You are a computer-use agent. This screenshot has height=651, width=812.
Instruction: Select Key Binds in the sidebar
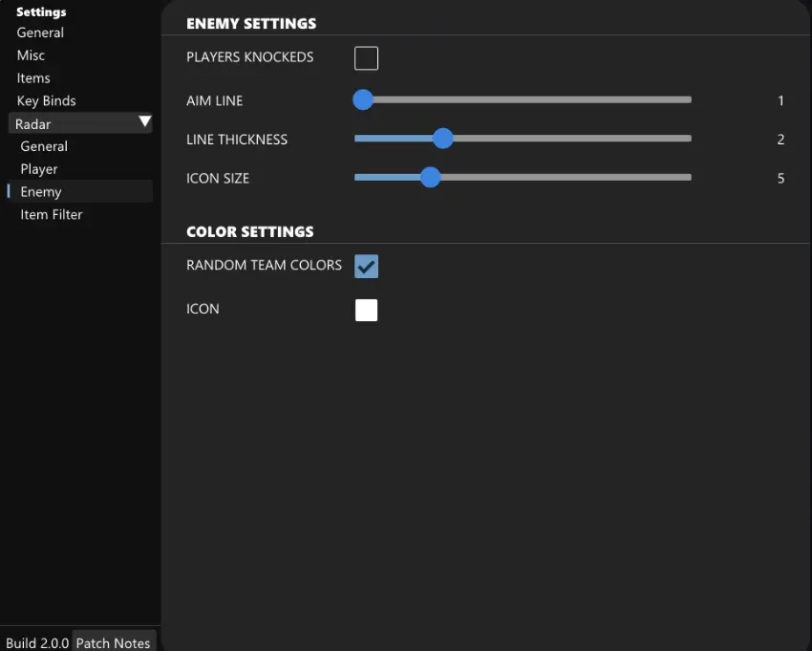[46, 101]
